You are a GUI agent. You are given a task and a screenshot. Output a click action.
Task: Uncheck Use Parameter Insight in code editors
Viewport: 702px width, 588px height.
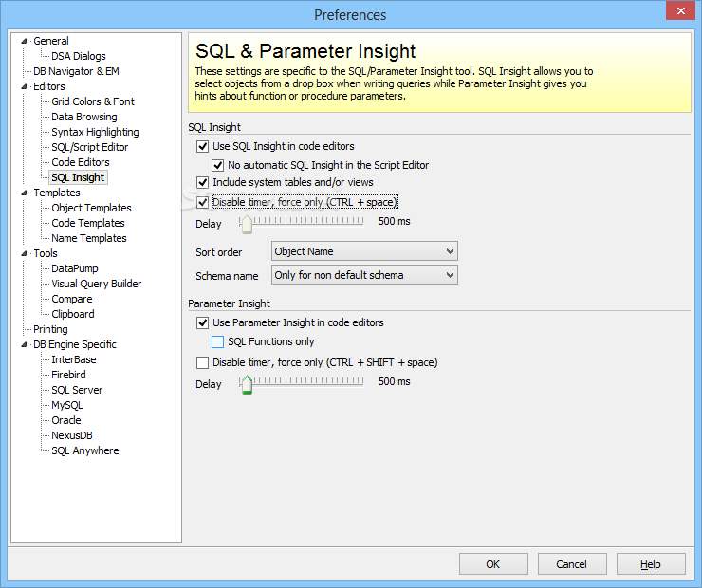click(x=202, y=322)
